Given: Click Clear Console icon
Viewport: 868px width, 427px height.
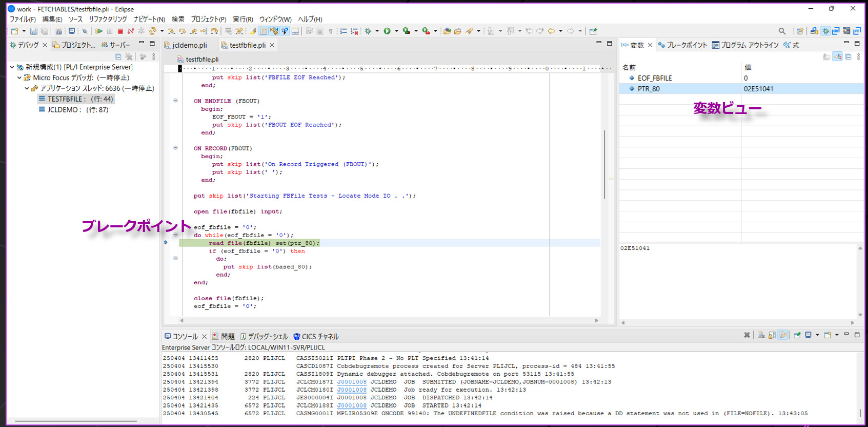Looking at the screenshot, I should pos(761,335).
